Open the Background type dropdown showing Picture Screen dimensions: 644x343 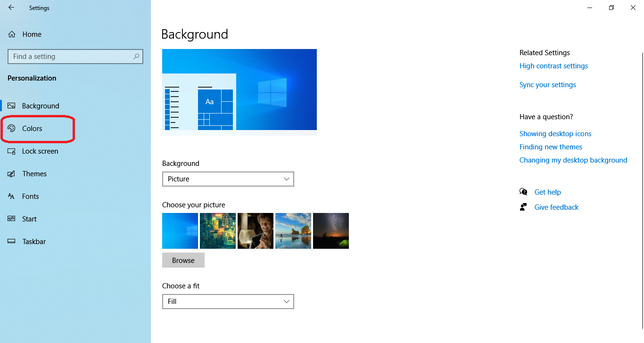pyautogui.click(x=228, y=179)
